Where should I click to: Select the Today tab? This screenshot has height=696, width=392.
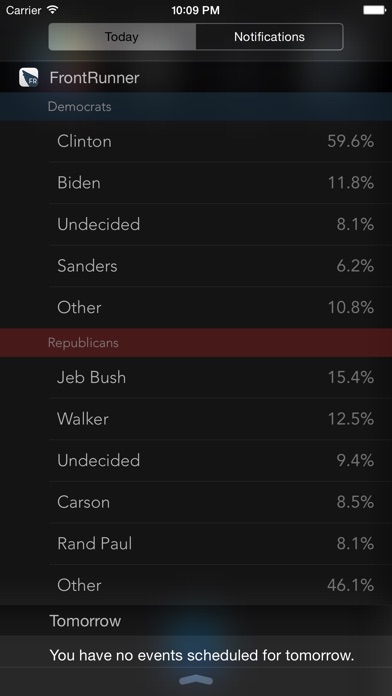coord(122,36)
